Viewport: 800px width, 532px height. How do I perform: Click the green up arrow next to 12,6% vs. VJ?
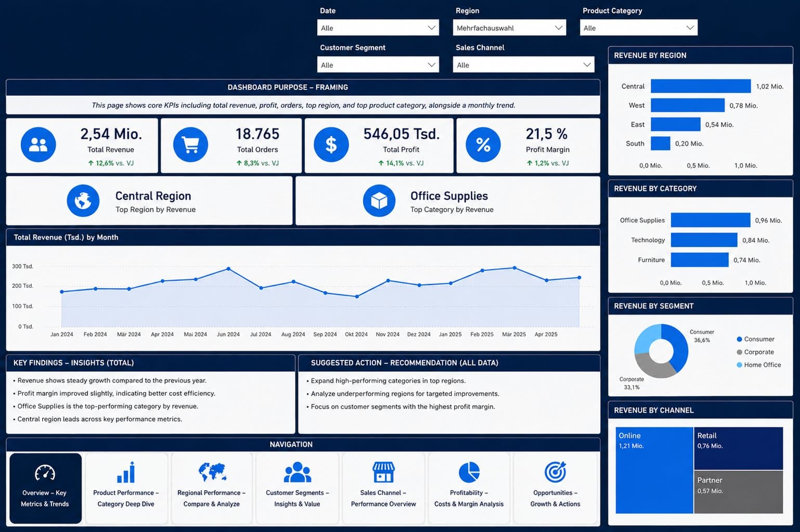point(91,163)
